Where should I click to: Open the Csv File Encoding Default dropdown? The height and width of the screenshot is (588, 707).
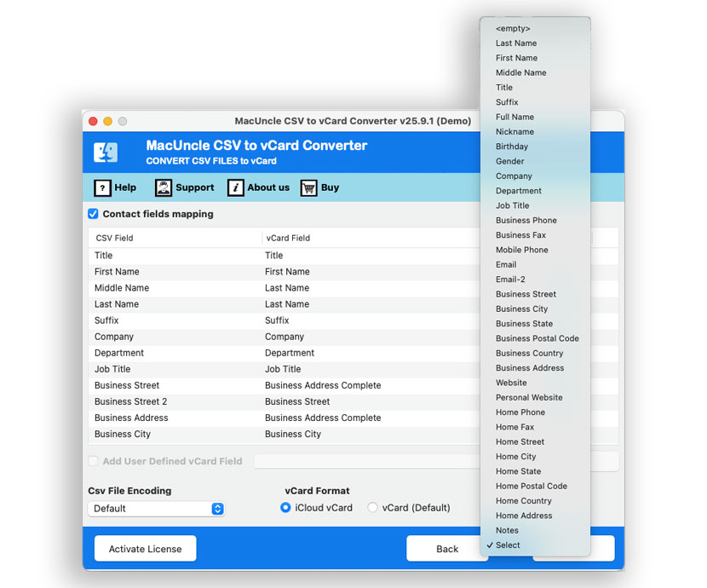(x=156, y=509)
